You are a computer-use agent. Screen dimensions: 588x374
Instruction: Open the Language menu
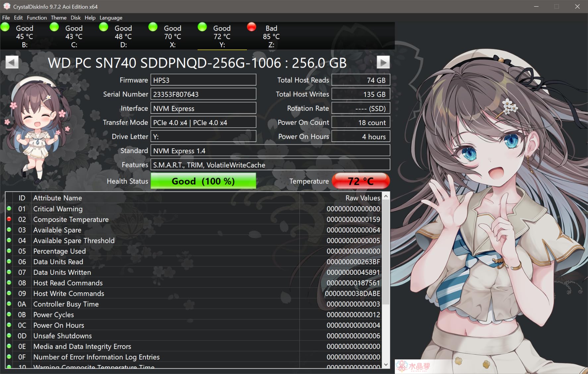tap(111, 18)
